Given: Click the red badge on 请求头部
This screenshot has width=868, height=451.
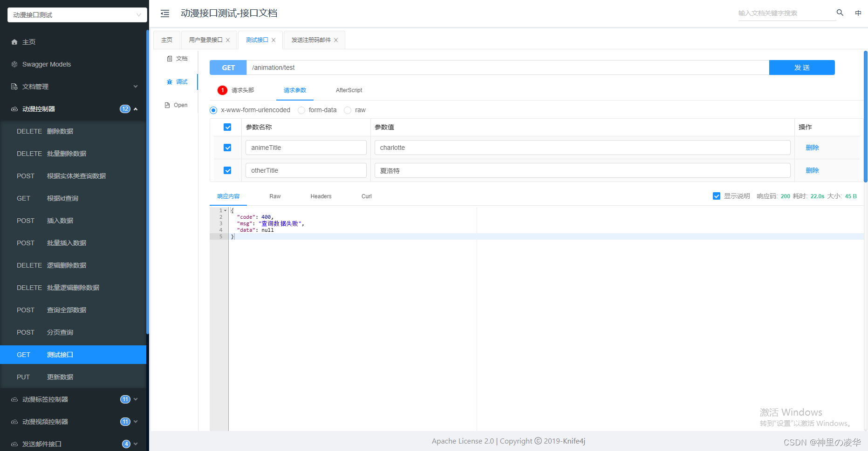Looking at the screenshot, I should [x=222, y=90].
